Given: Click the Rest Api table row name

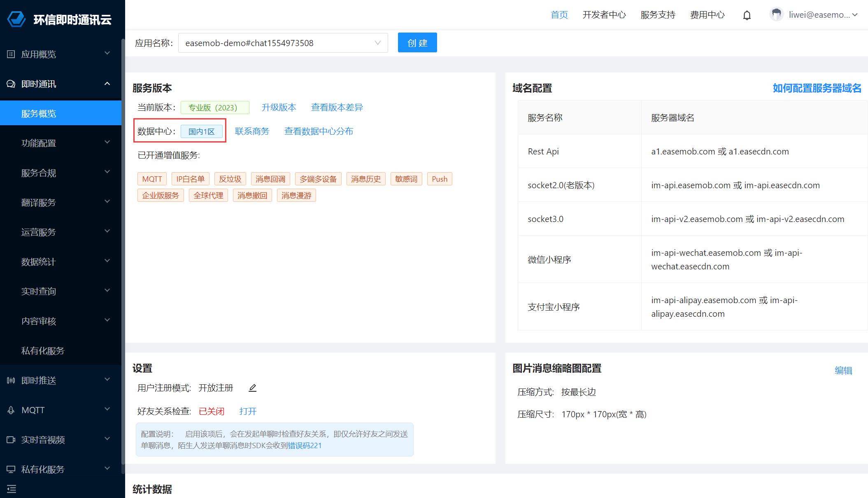Looking at the screenshot, I should pos(543,152).
